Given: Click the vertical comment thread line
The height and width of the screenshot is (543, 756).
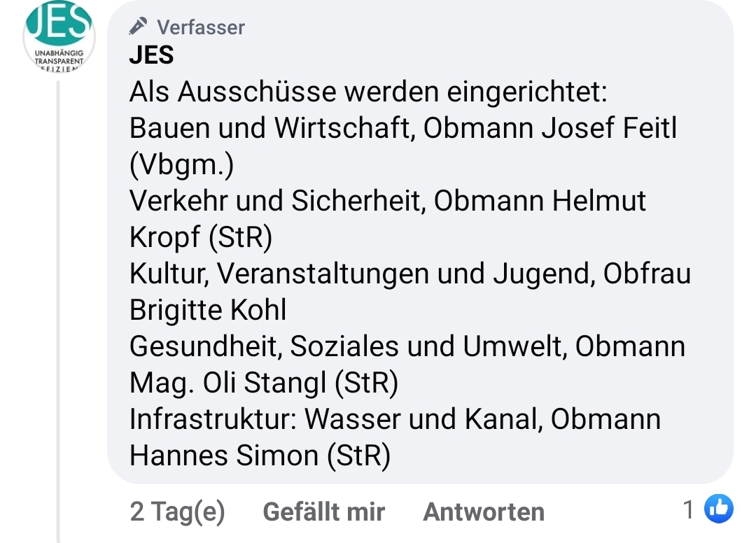Looking at the screenshot, I should [x=58, y=311].
